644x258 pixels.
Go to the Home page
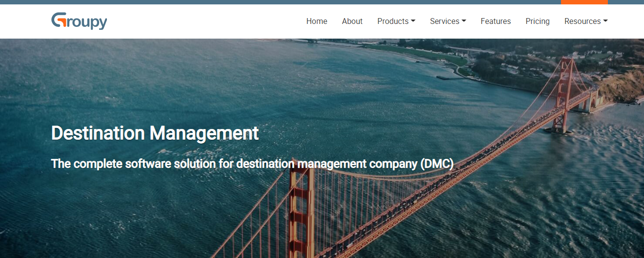click(x=316, y=21)
